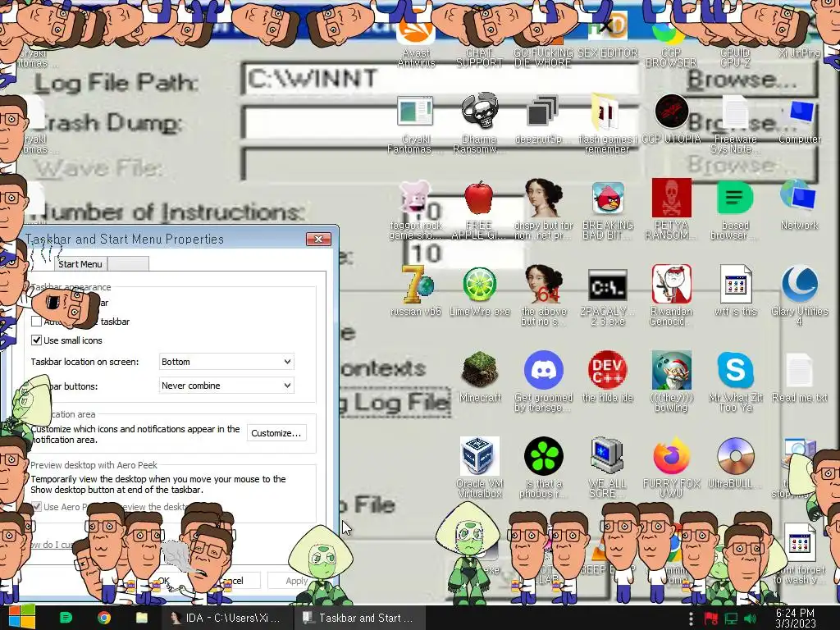Click the Customize... notification area button
Viewport: 840px width, 630px height.
(276, 433)
